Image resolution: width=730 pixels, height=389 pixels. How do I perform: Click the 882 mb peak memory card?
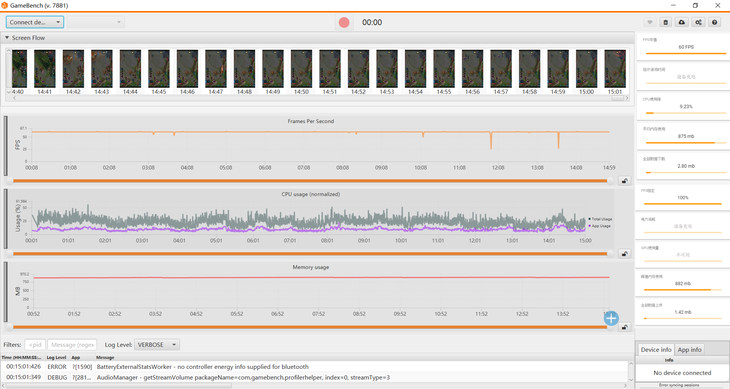tap(683, 283)
